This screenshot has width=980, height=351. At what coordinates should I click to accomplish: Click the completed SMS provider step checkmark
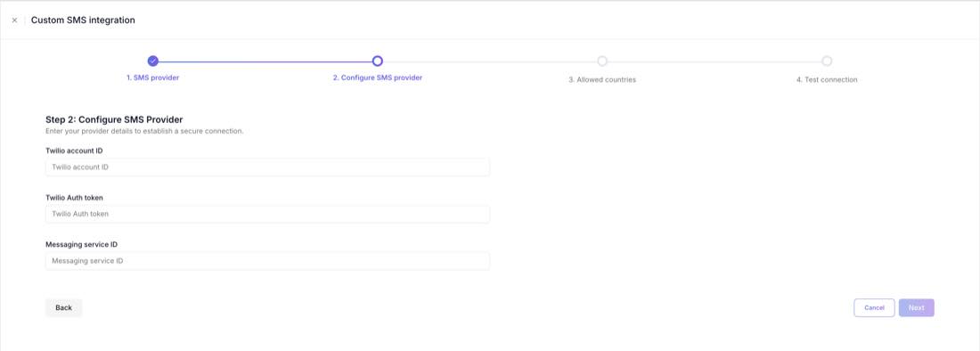tap(153, 61)
